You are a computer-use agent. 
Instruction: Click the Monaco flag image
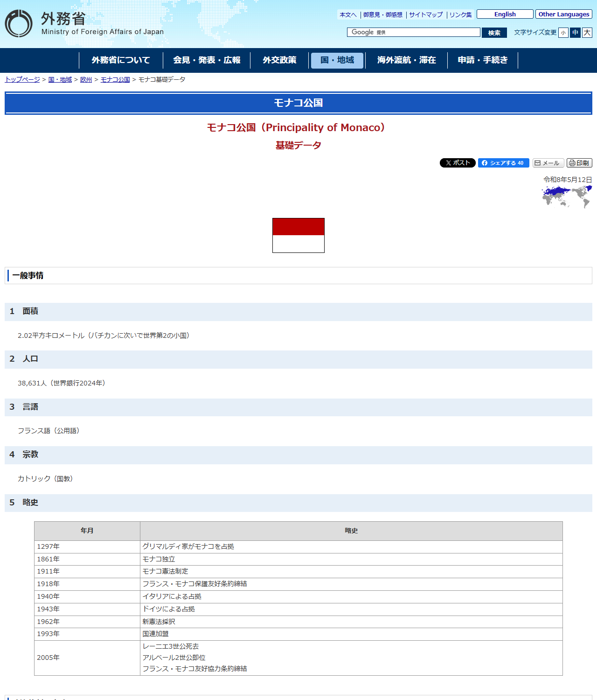298,235
